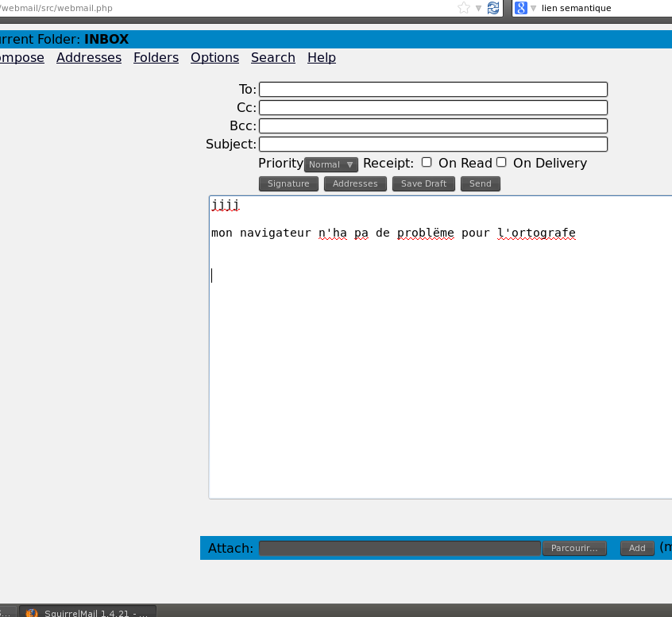Click the Parcourir browse button
Image resolution: width=672 pixels, height=617 pixels.
pos(574,548)
